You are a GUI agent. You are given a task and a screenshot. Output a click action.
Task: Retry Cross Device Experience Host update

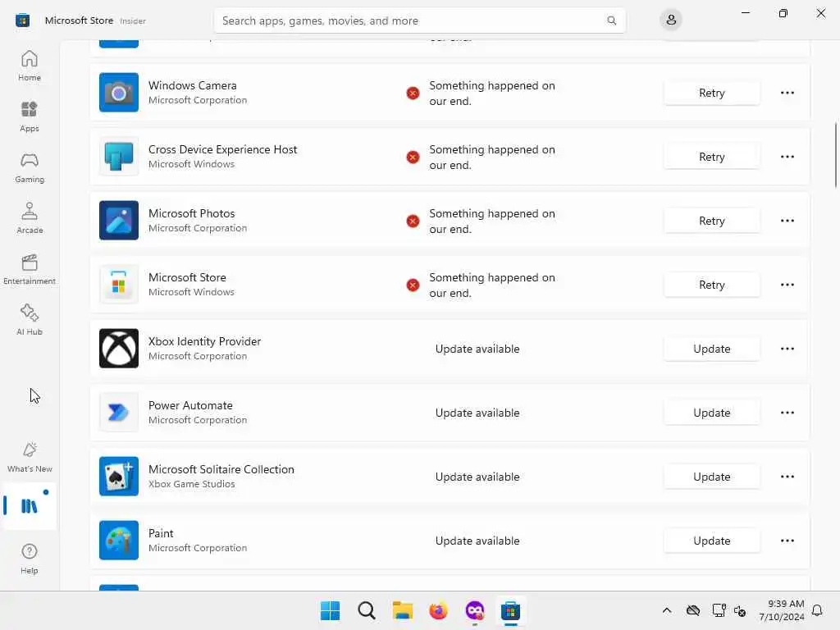(x=711, y=157)
